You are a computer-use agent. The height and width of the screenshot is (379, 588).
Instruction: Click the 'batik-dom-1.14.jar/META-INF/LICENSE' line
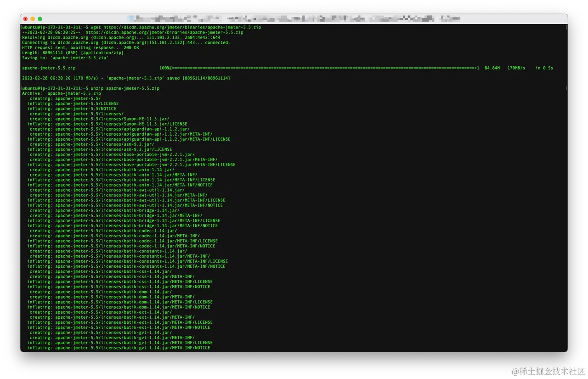[120, 302]
